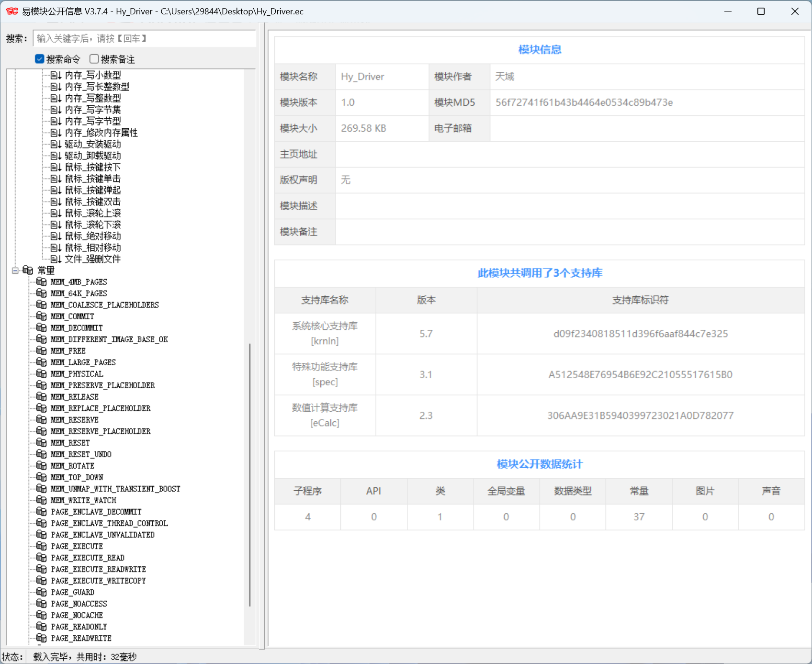Click the constant icon for PAGE_READONLY
The image size is (812, 664).
click(x=42, y=627)
